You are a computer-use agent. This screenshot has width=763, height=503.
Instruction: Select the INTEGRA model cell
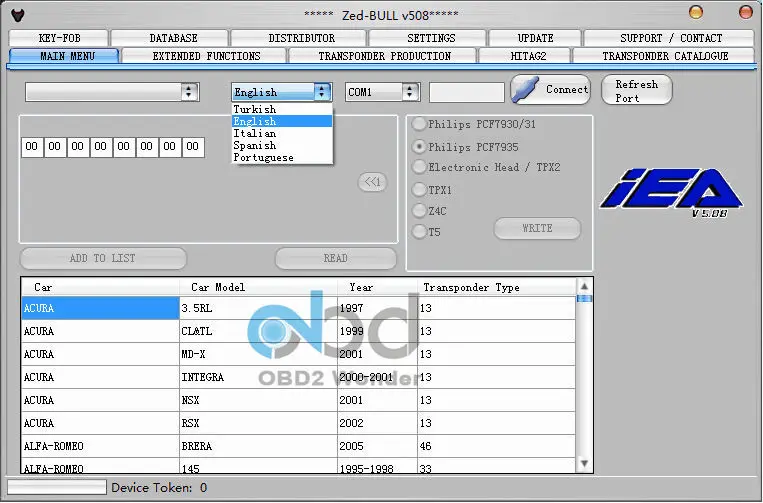258,377
